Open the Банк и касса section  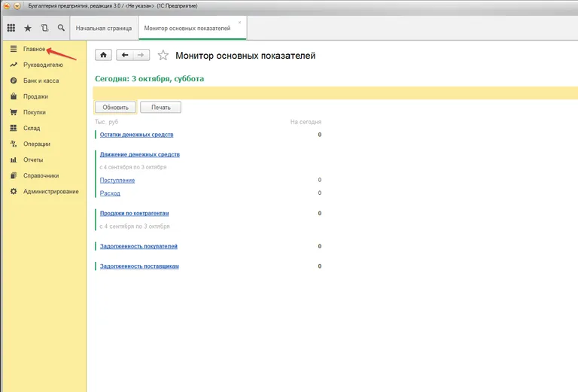point(41,81)
